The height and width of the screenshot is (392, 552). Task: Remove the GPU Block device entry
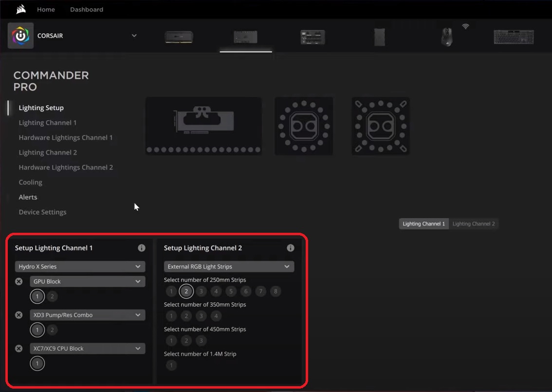point(18,281)
